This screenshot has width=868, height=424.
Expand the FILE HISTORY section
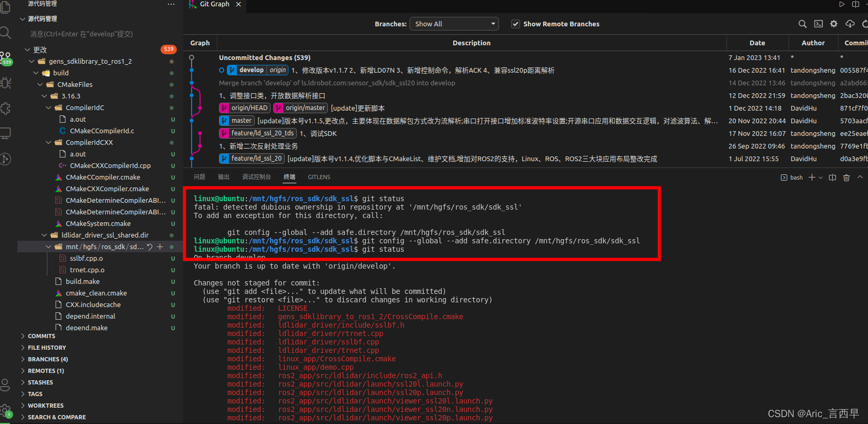point(46,348)
